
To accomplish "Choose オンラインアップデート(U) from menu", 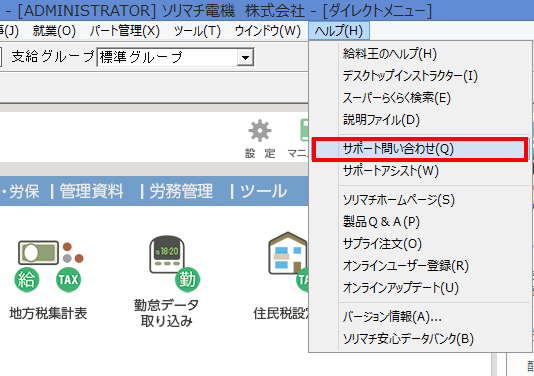I will 401,288.
